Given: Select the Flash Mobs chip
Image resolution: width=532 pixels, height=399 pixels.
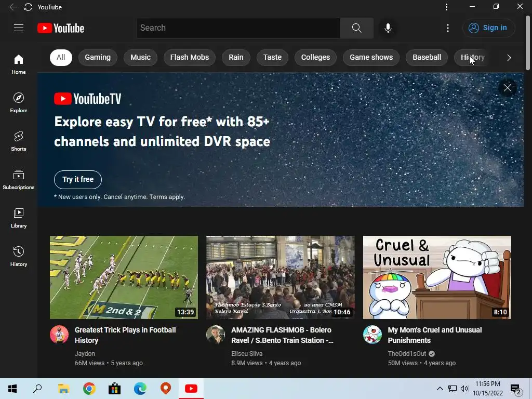Looking at the screenshot, I should 190,57.
